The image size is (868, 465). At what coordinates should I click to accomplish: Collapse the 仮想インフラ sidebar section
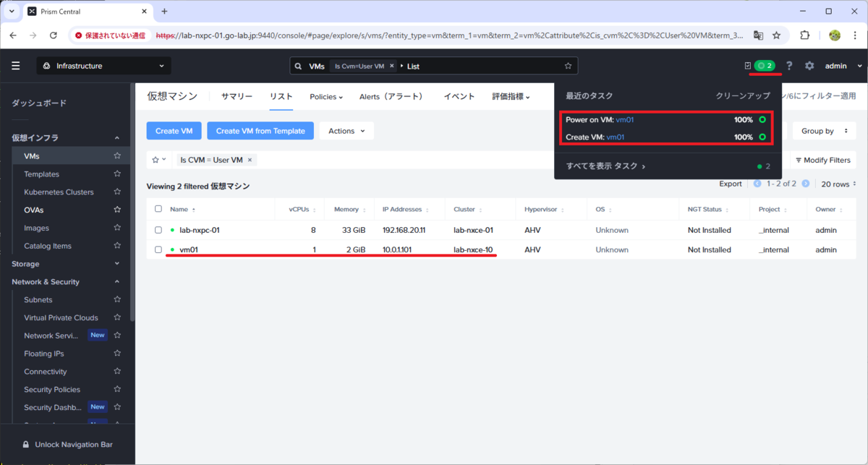coord(117,138)
